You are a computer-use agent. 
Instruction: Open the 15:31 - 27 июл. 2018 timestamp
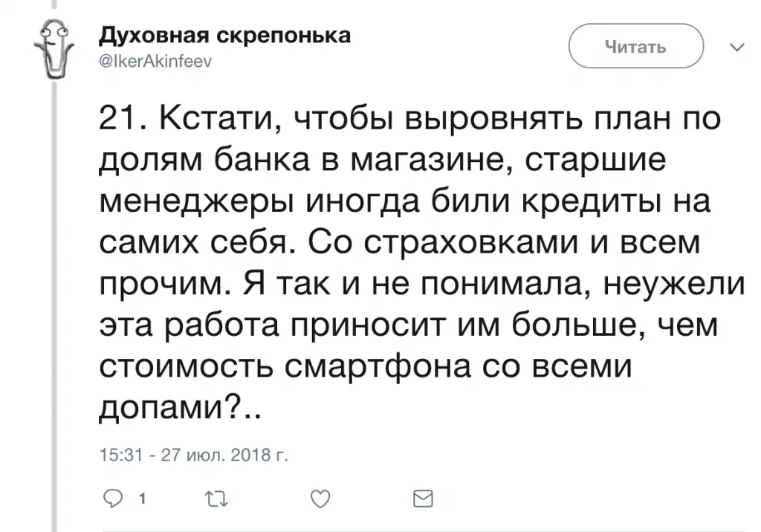click(193, 455)
